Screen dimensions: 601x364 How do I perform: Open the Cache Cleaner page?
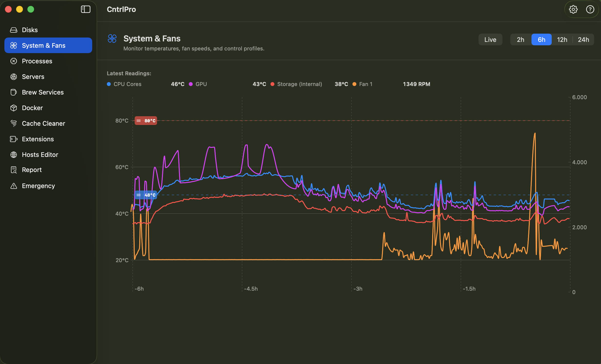(48, 124)
